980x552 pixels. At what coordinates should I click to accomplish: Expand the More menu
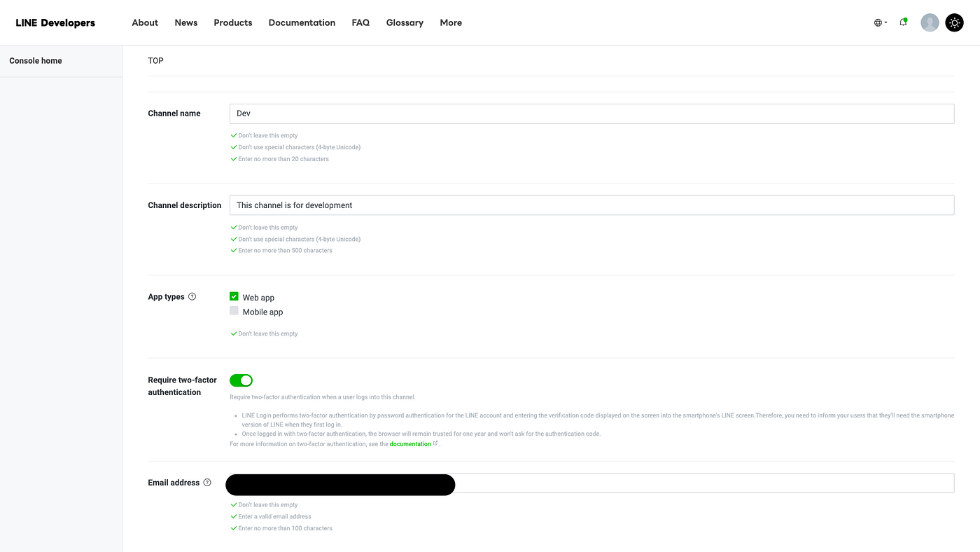(451, 22)
